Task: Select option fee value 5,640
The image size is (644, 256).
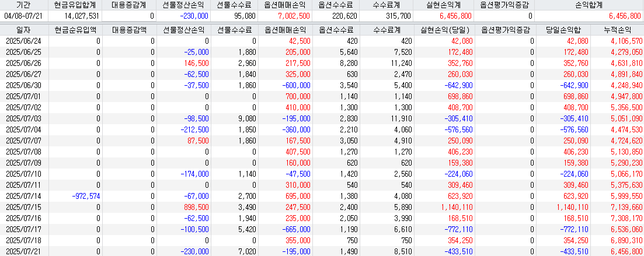Action: [349, 52]
